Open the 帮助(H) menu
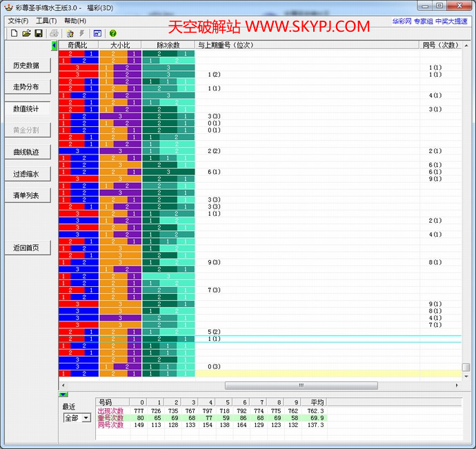Viewport: 476px width, 449px height. point(75,21)
